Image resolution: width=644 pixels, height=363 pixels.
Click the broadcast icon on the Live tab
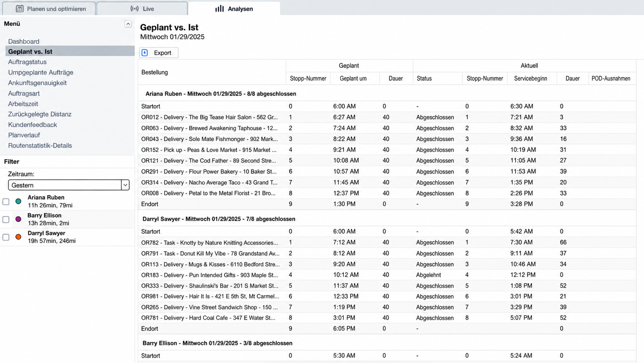tap(135, 9)
